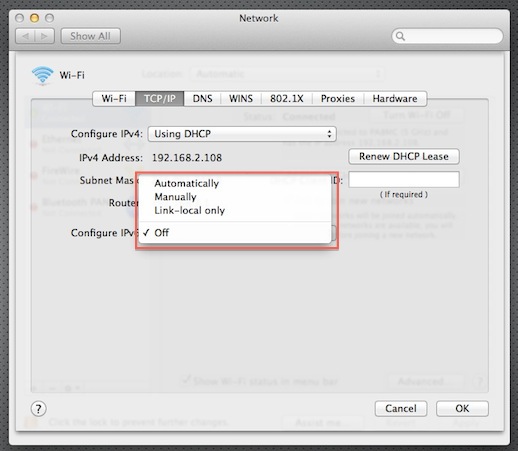This screenshot has width=518, height=451.
Task: Click the Cancel button
Action: (401, 409)
